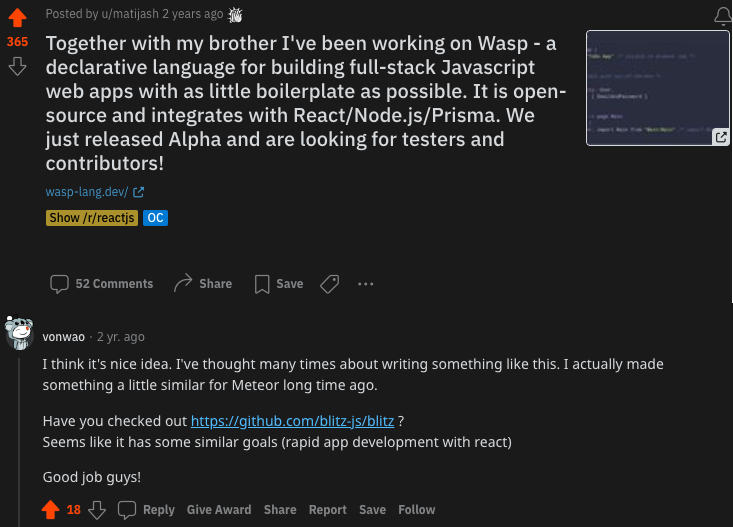This screenshot has height=527, width=733.
Task: Save vonwao's comment
Action: click(x=372, y=510)
